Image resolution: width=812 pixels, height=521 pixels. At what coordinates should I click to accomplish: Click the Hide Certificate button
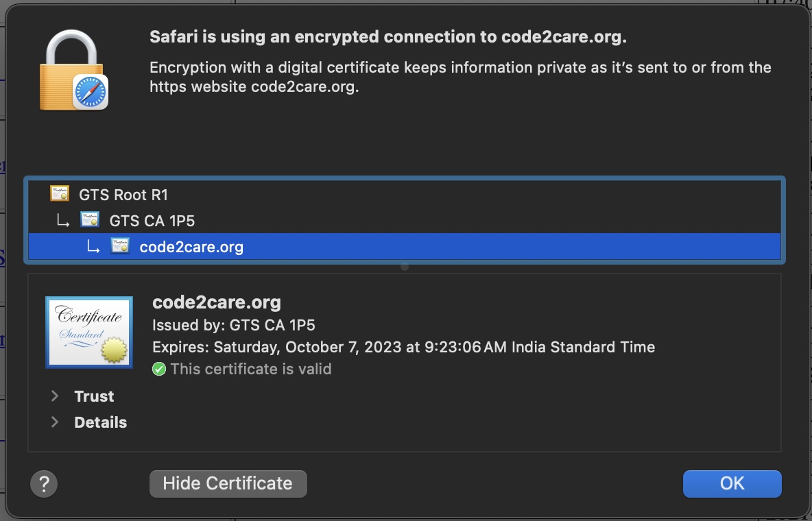(x=228, y=483)
